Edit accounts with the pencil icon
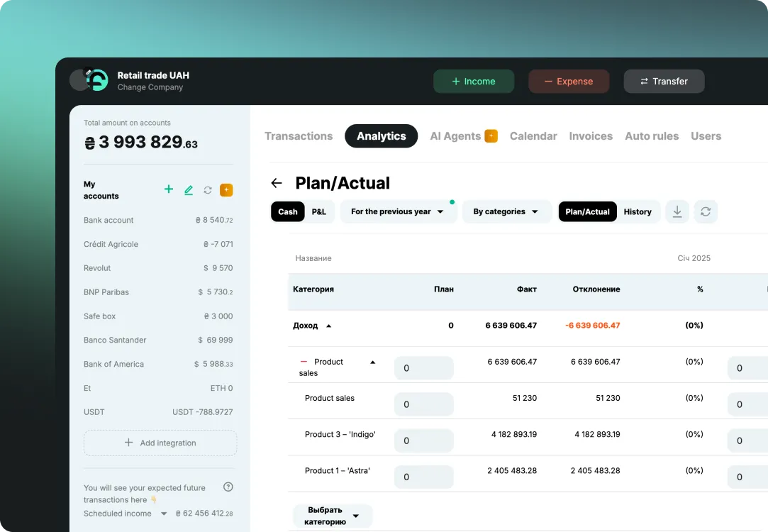768x532 pixels. [x=189, y=190]
